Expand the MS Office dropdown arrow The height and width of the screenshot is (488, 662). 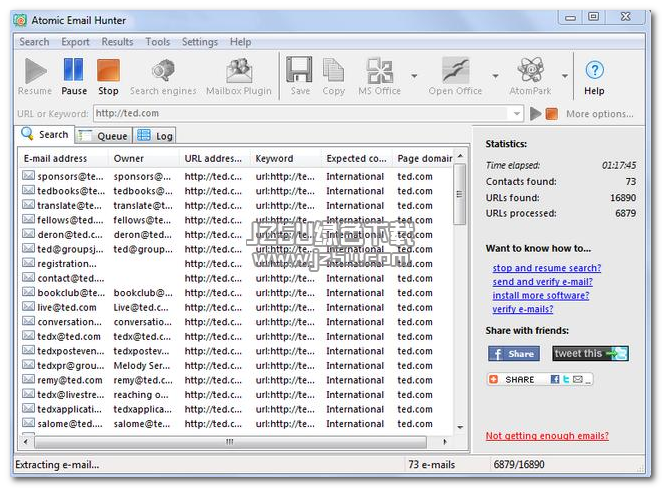pyautogui.click(x=414, y=76)
